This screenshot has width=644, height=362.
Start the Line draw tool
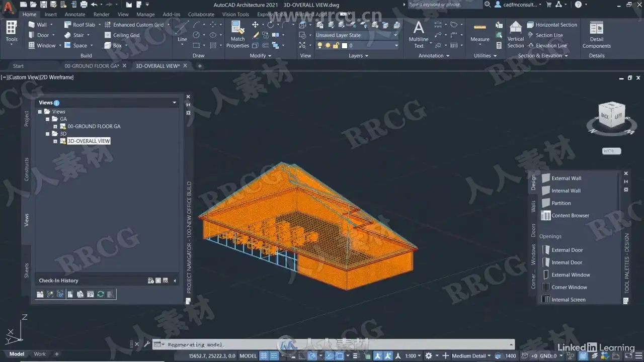[182, 32]
